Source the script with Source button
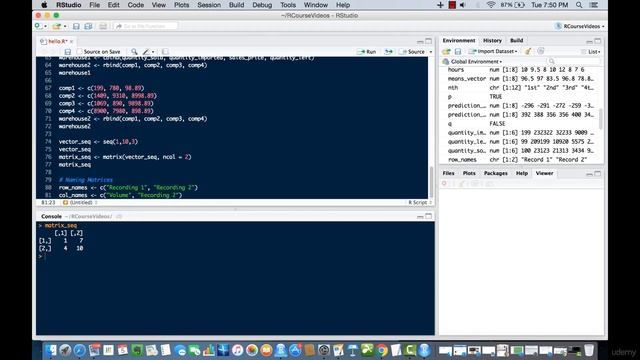This screenshot has width=640, height=360. coord(413,52)
